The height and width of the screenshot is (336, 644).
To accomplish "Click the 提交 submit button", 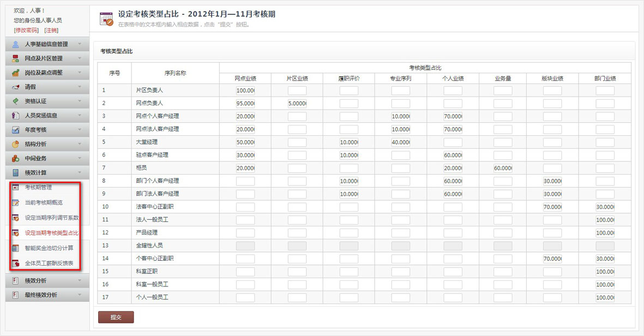I will [x=116, y=317].
